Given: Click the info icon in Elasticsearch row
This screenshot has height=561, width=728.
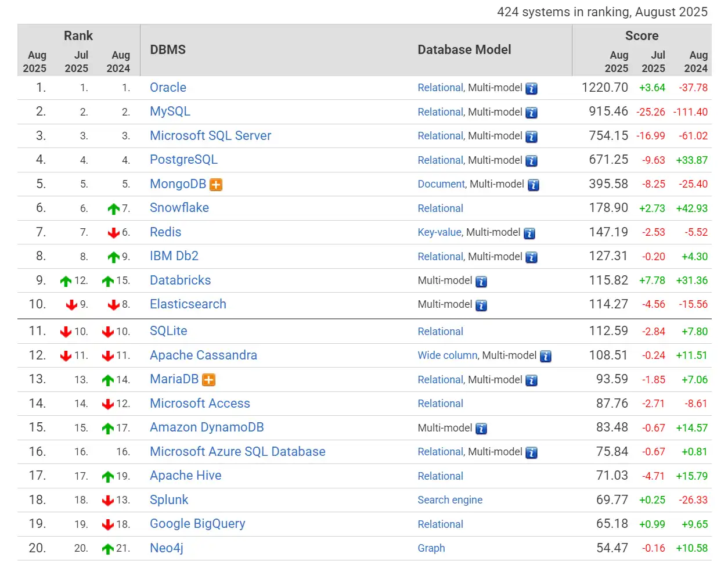Looking at the screenshot, I should pyautogui.click(x=481, y=305).
